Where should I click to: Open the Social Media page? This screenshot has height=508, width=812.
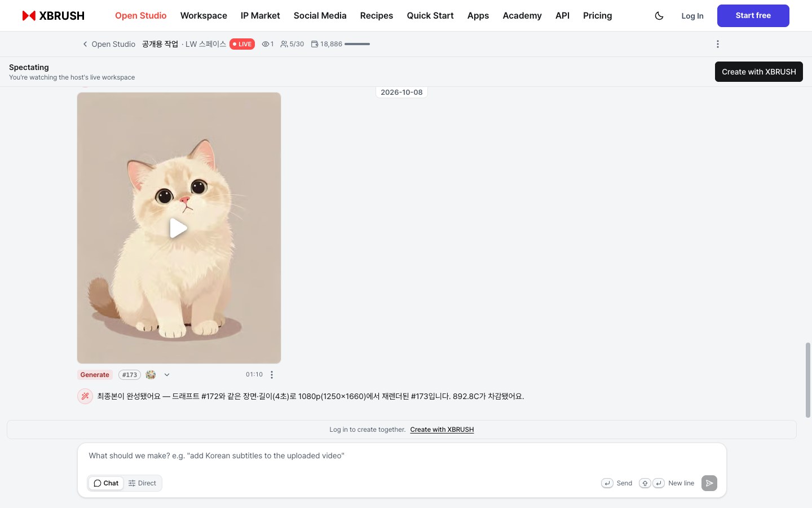tap(320, 16)
